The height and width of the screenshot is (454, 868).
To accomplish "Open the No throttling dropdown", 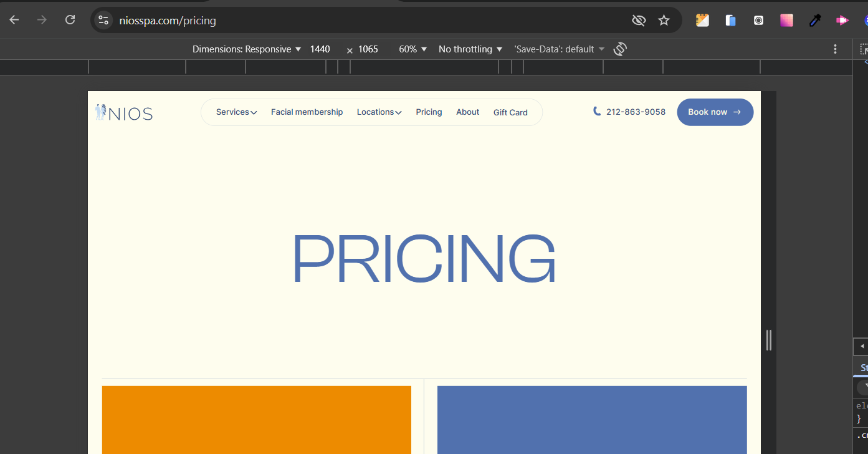I will pyautogui.click(x=470, y=49).
